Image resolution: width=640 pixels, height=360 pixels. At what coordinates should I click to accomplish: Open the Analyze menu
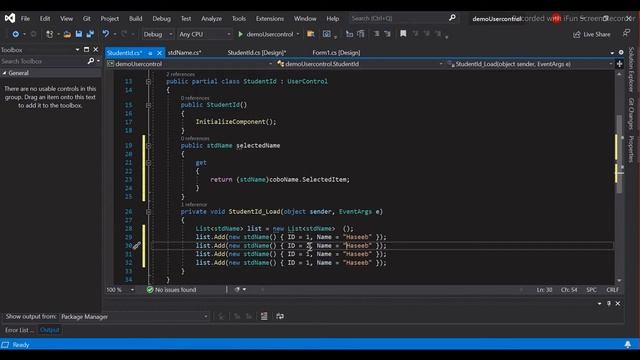click(211, 18)
